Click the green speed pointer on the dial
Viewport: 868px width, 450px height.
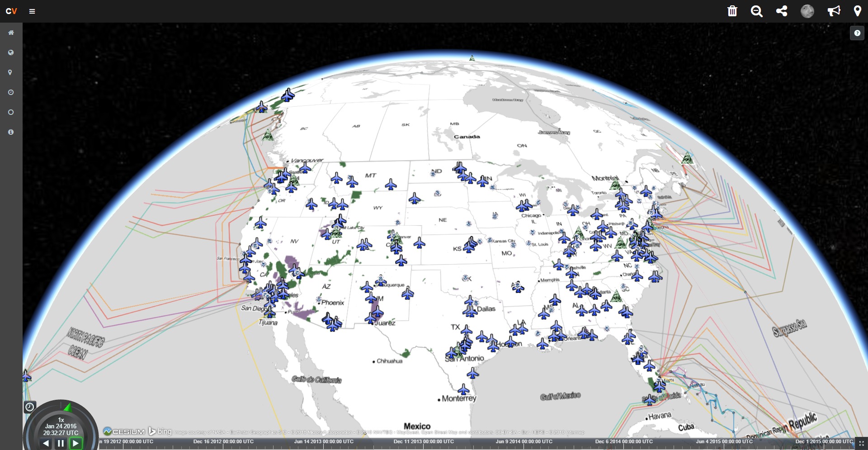click(68, 407)
